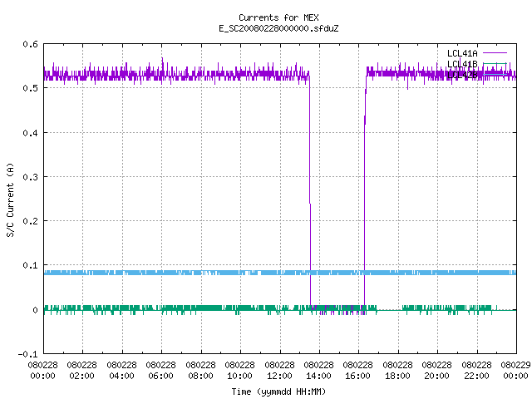Viewport: 532px width, 399px height.
Task: Click the y-axis tick value 0.5
Action: click(x=30, y=88)
